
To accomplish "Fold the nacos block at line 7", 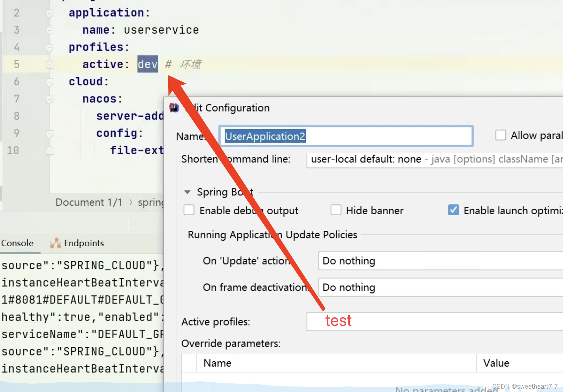I will [50, 99].
